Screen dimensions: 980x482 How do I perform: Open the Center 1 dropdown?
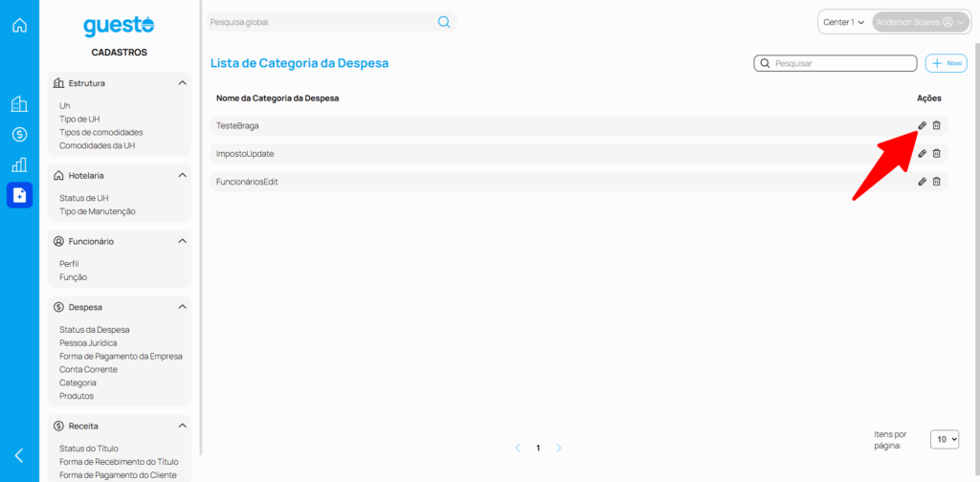point(843,22)
